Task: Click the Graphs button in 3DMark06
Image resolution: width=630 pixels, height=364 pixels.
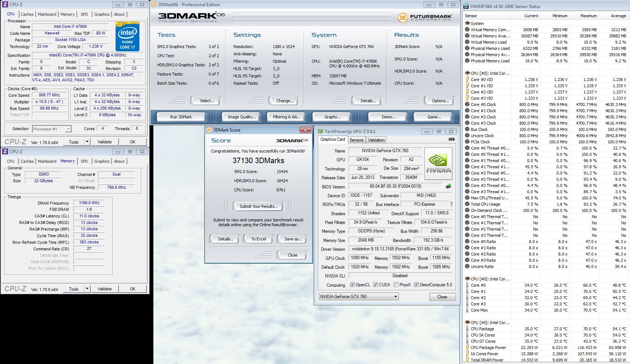Action: click(332, 117)
